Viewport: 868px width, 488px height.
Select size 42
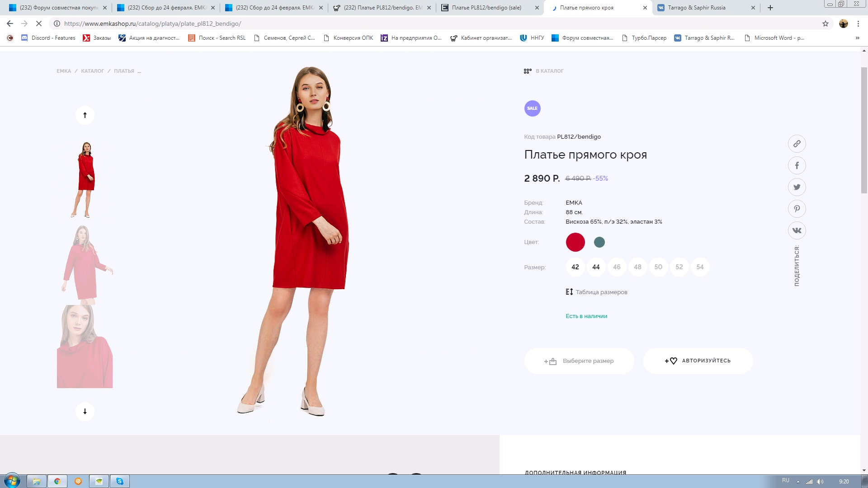click(x=575, y=267)
